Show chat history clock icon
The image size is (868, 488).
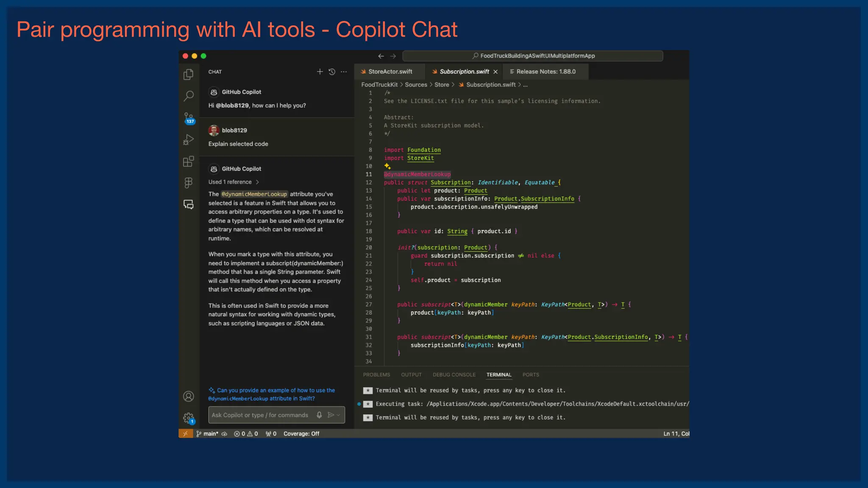pos(332,72)
